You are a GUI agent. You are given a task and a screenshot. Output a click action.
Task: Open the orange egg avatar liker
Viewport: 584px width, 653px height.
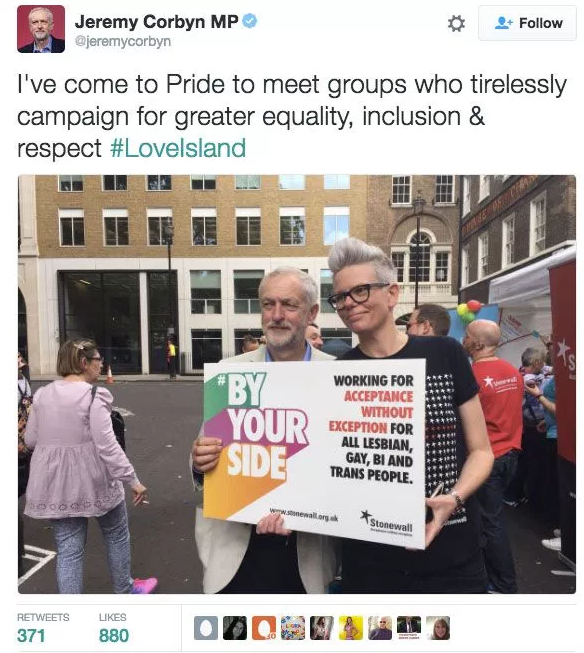(x=264, y=628)
